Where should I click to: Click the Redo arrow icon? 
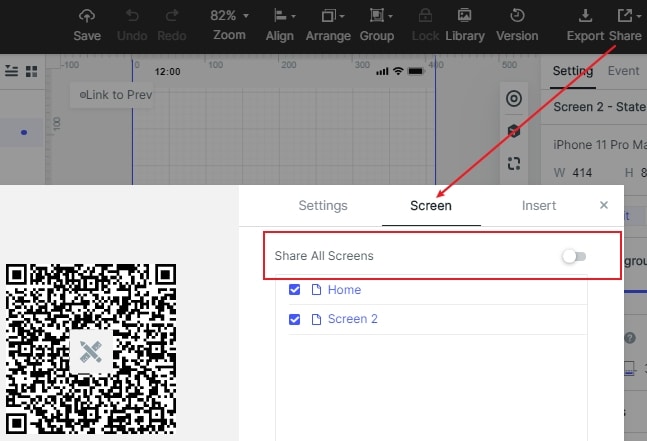coord(172,16)
